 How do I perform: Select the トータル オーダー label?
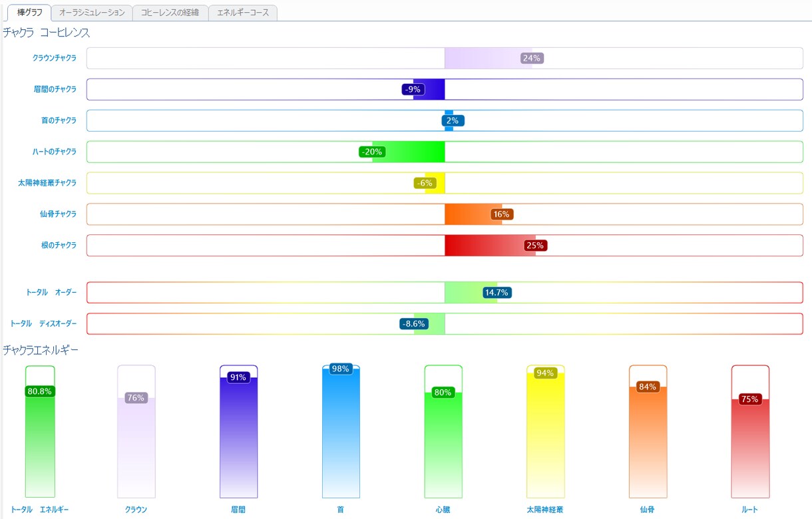click(x=51, y=292)
